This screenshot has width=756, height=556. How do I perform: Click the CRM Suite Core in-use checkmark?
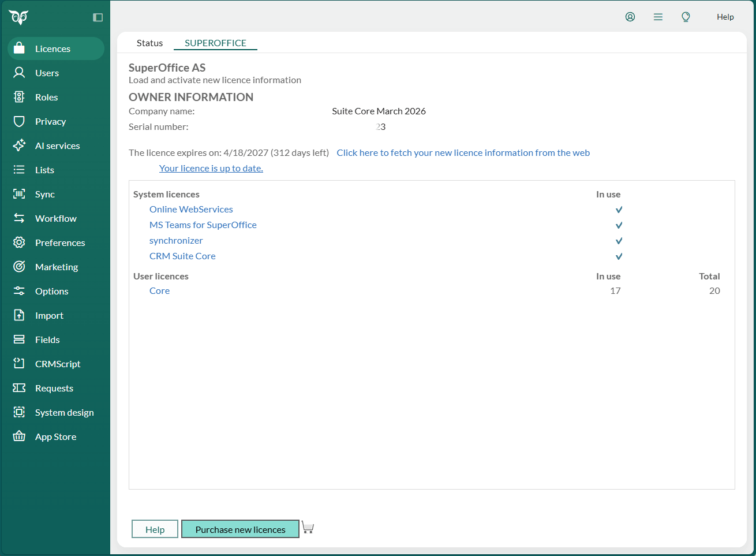pyautogui.click(x=619, y=256)
